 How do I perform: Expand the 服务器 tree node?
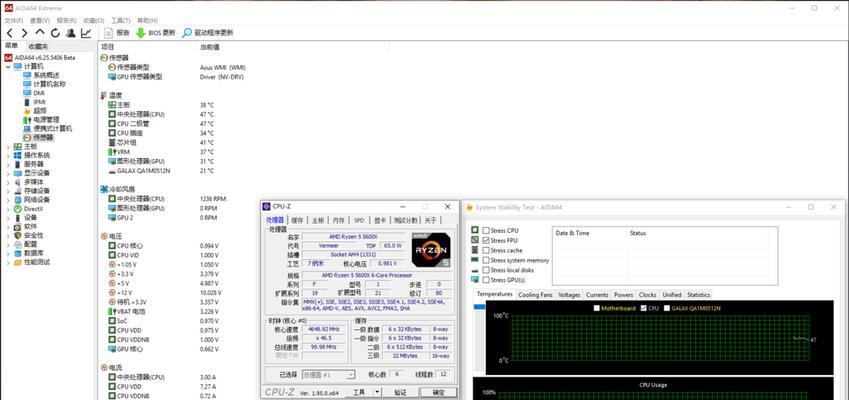pos(8,164)
